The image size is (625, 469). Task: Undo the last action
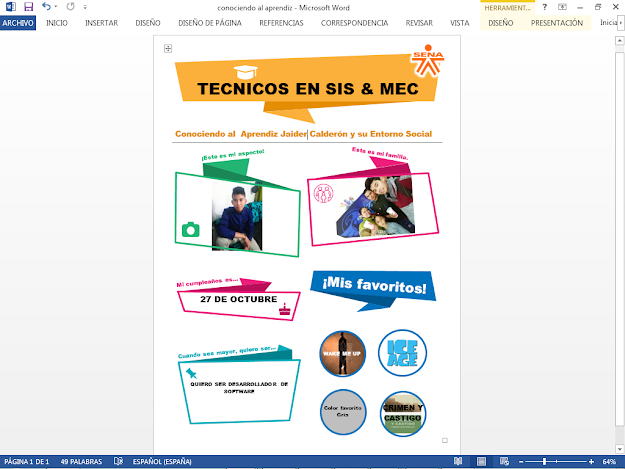point(46,6)
